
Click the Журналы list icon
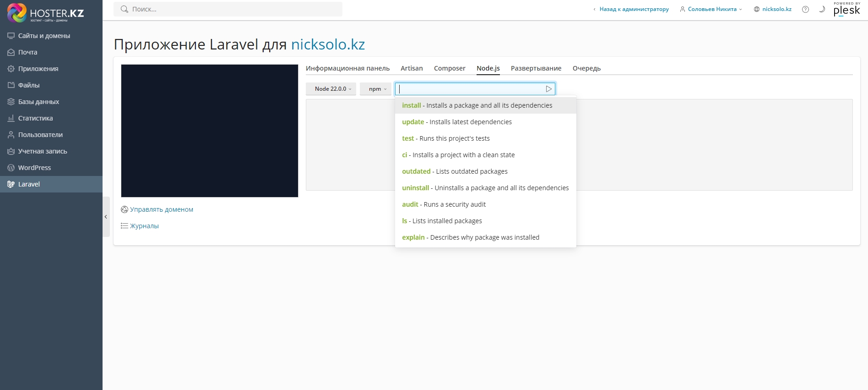(125, 226)
